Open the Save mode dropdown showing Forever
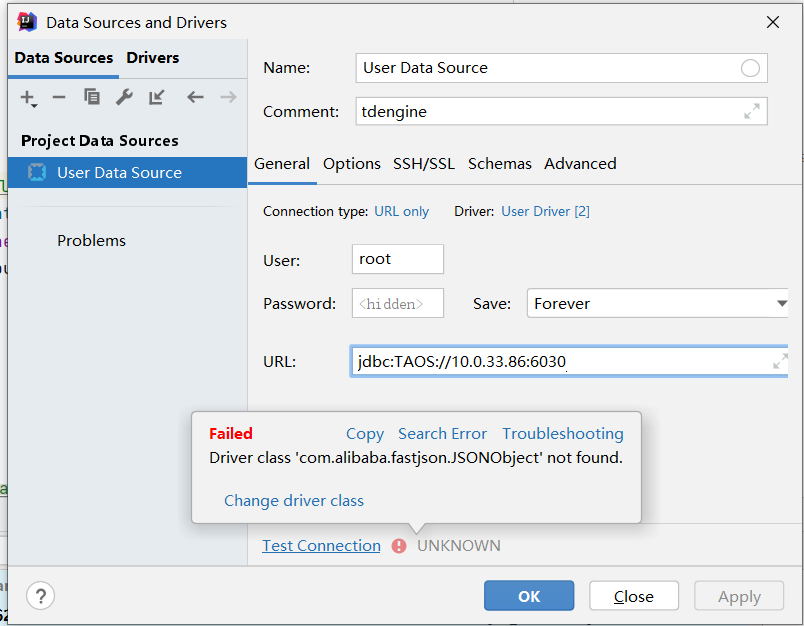This screenshot has height=626, width=804. pyautogui.click(x=658, y=303)
